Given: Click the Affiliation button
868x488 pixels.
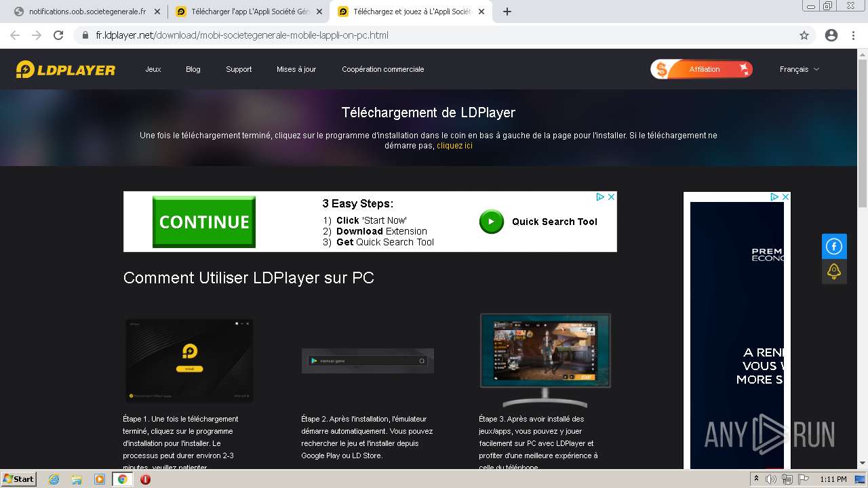Looking at the screenshot, I should 702,69.
